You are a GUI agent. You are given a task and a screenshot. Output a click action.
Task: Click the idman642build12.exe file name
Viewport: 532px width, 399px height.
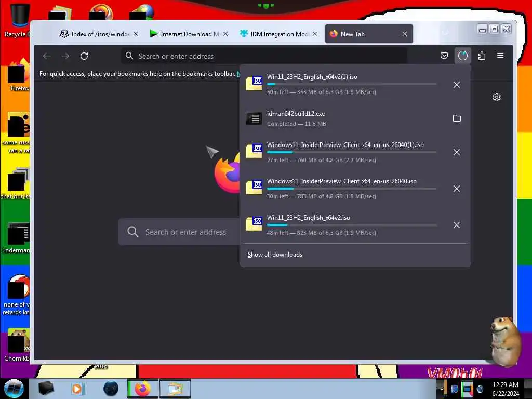point(296,114)
